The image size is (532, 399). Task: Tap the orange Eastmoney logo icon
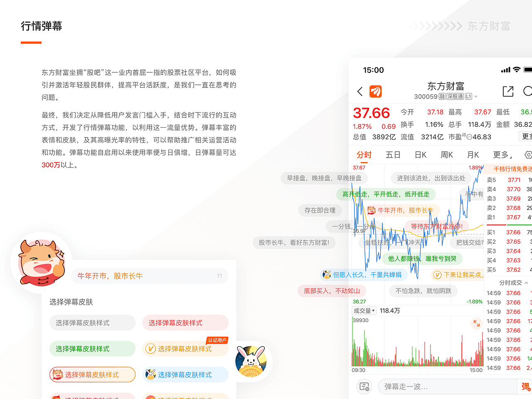[x=376, y=91]
